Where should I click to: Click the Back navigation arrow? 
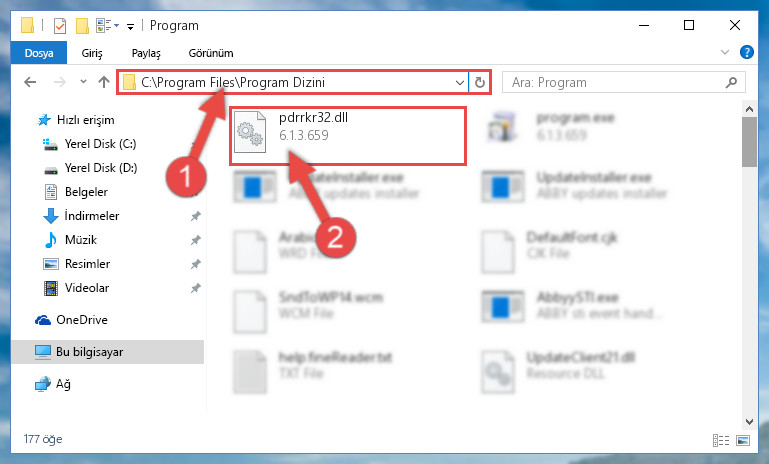pos(30,82)
